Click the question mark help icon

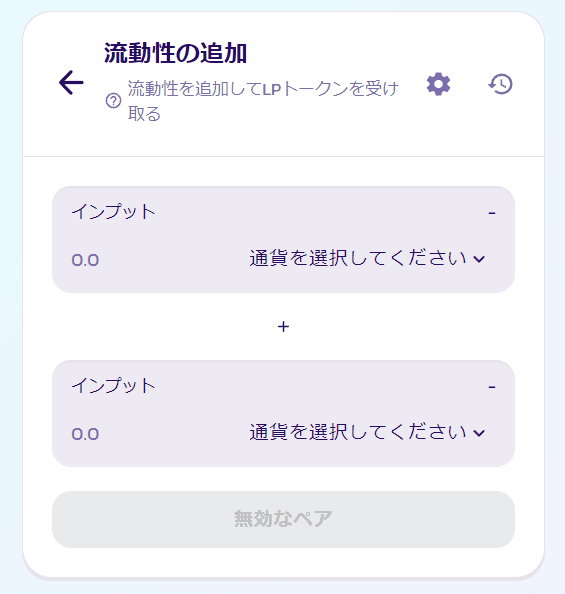[113, 101]
